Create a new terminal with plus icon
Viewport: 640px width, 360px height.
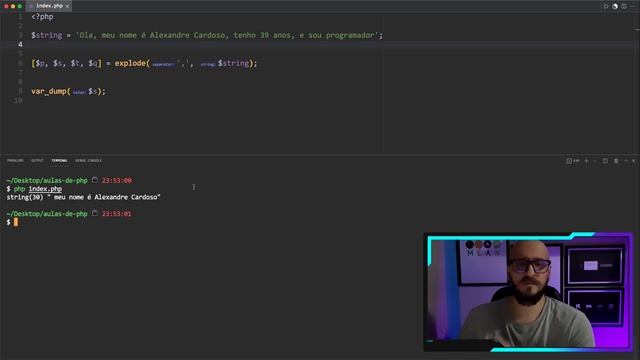click(587, 161)
